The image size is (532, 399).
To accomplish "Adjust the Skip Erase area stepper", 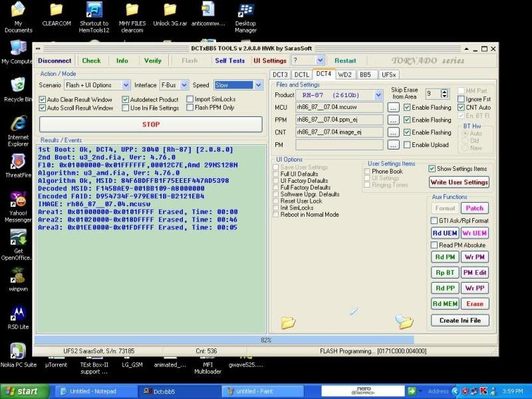I will 444,94.
